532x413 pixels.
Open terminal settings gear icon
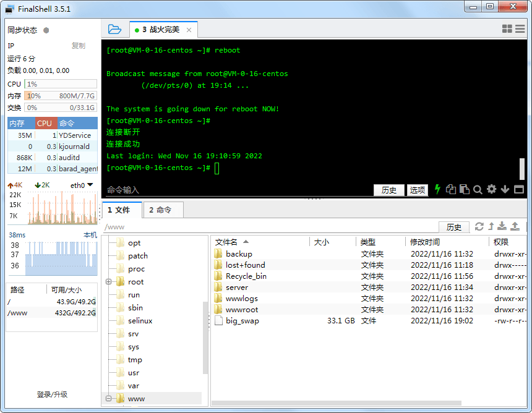[x=491, y=189]
